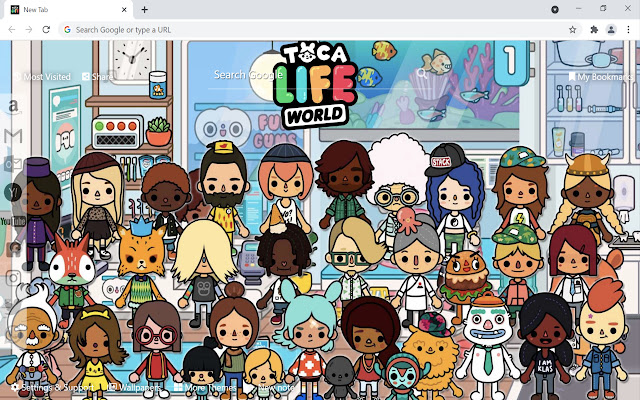Go forward to the next page

point(29,29)
